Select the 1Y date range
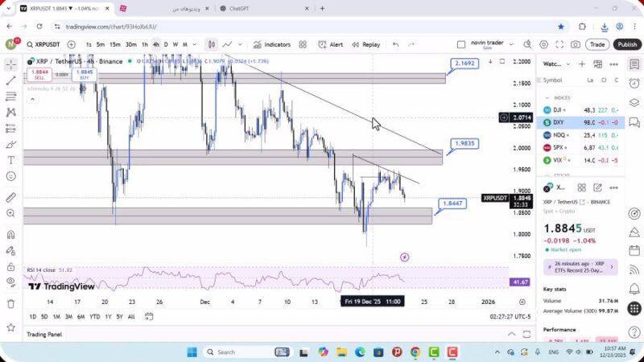644x362 pixels. click(x=108, y=317)
